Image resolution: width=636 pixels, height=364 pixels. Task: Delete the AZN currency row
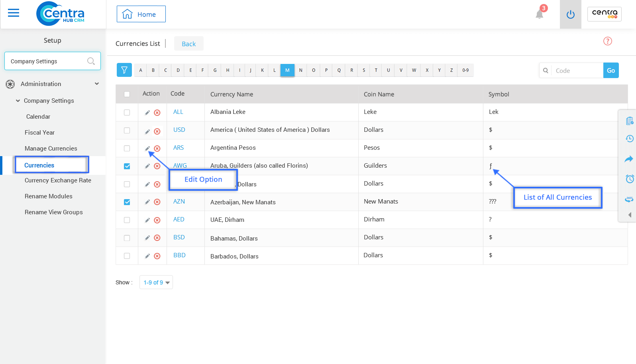[157, 202]
